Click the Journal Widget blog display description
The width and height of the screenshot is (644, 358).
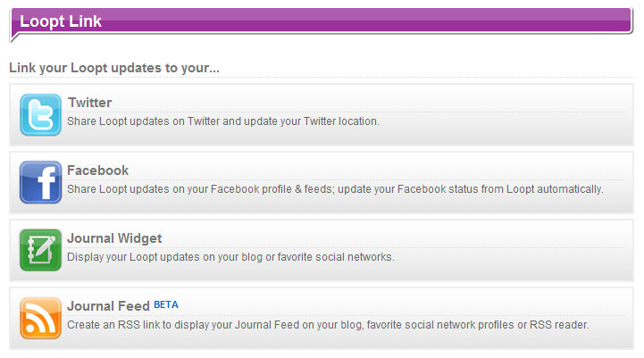[230, 257]
